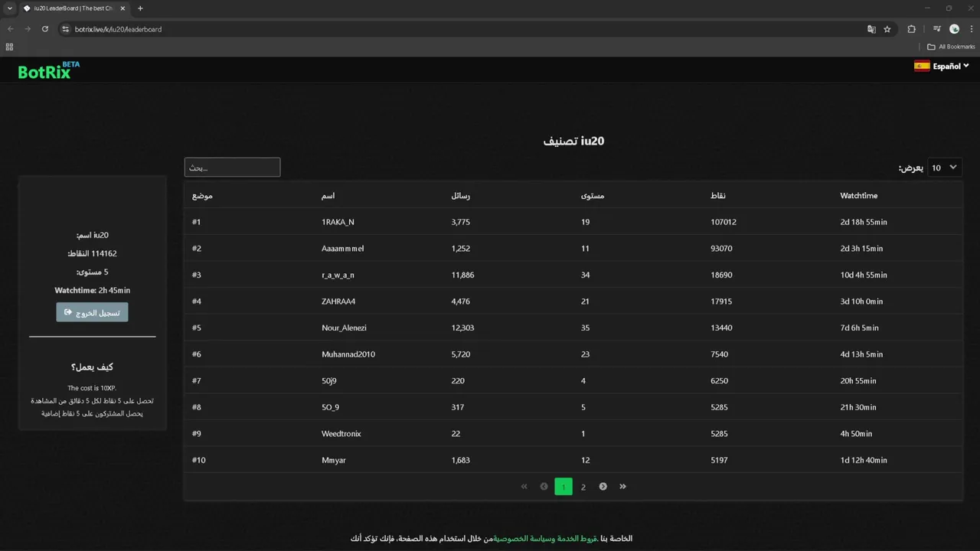Click user name Weedtronix
The image size is (980, 551).
(341, 434)
